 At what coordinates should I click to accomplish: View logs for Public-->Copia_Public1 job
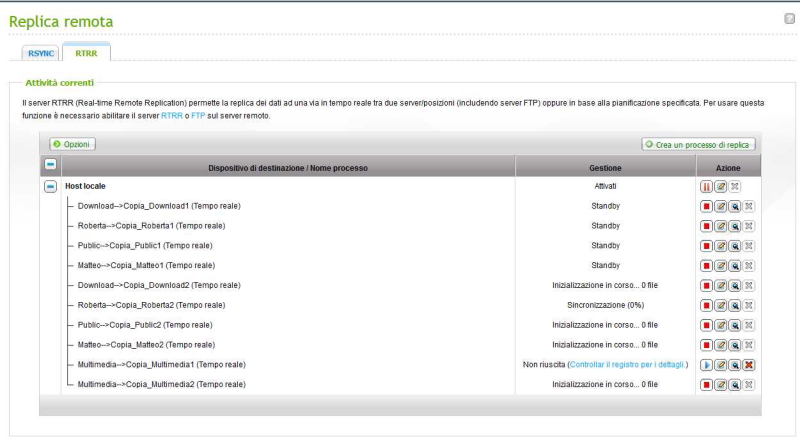pyautogui.click(x=734, y=246)
